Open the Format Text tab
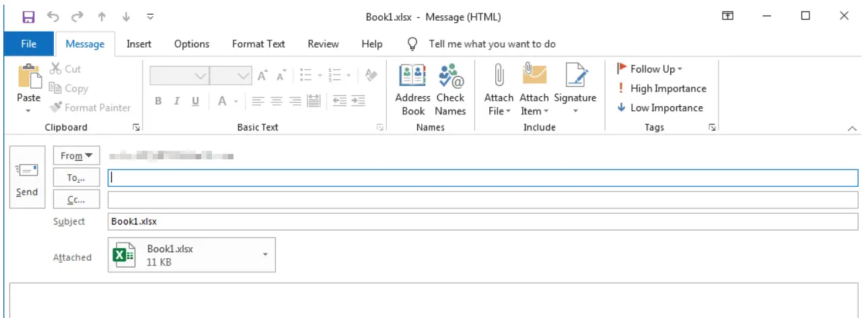The height and width of the screenshot is (318, 868). tap(258, 44)
